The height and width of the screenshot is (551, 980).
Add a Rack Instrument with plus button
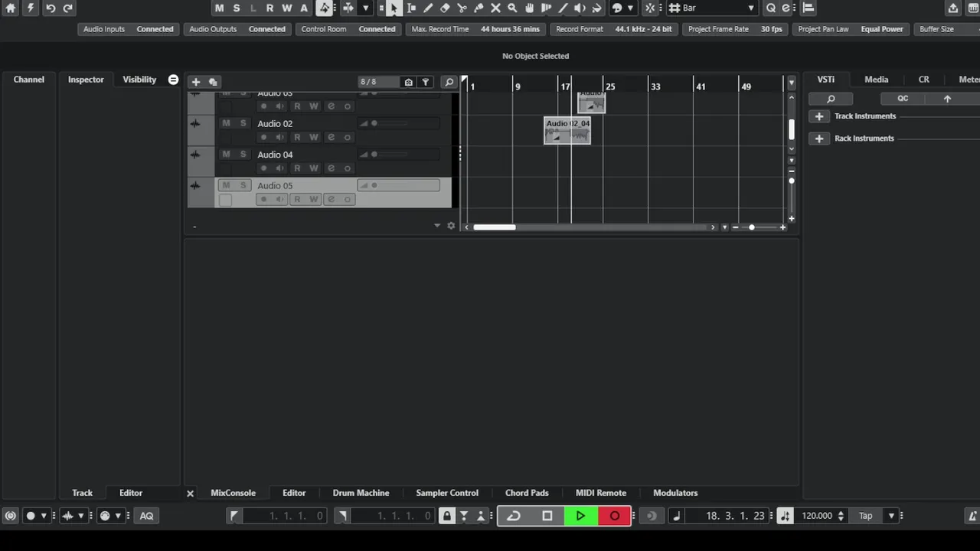pos(819,139)
